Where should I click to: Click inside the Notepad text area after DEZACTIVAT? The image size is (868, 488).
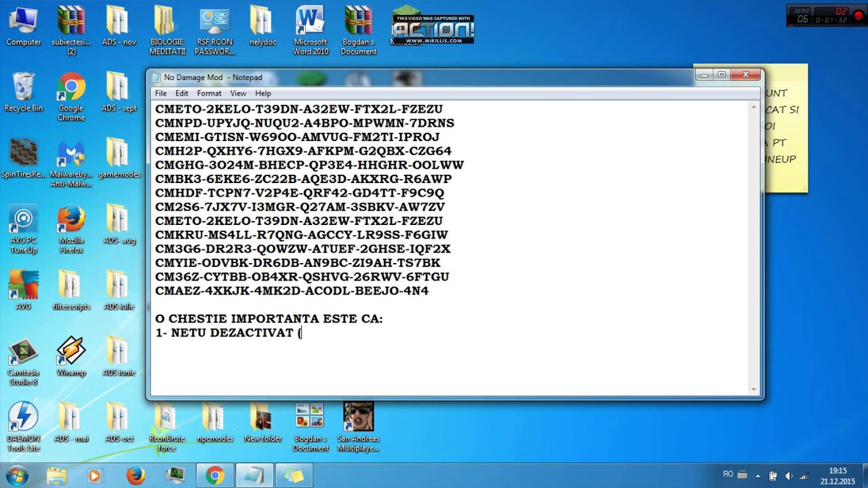302,333
